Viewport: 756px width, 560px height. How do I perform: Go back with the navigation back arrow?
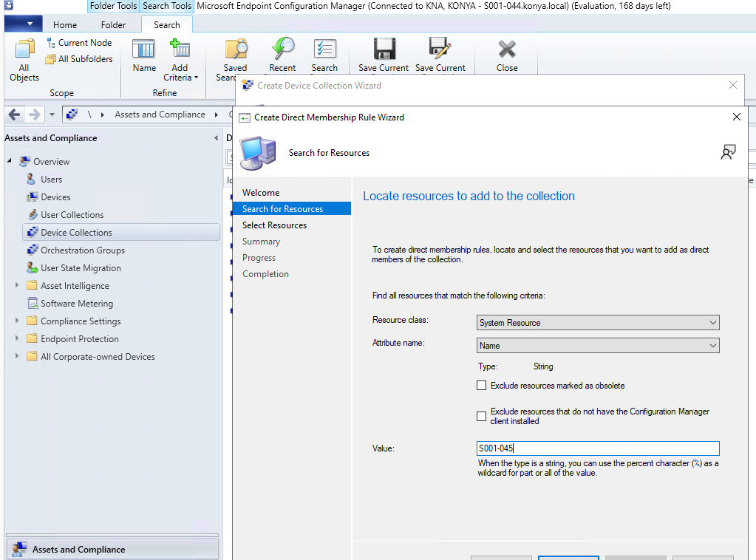point(15,115)
